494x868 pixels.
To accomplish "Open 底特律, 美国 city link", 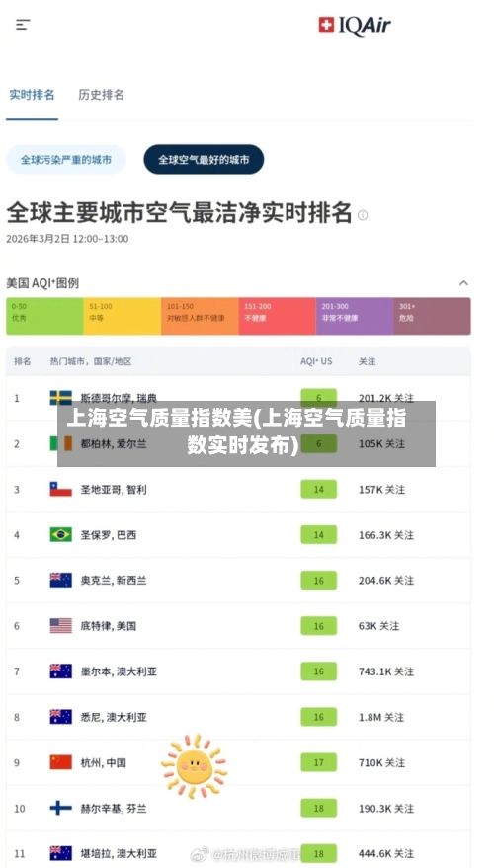I will [x=109, y=626].
